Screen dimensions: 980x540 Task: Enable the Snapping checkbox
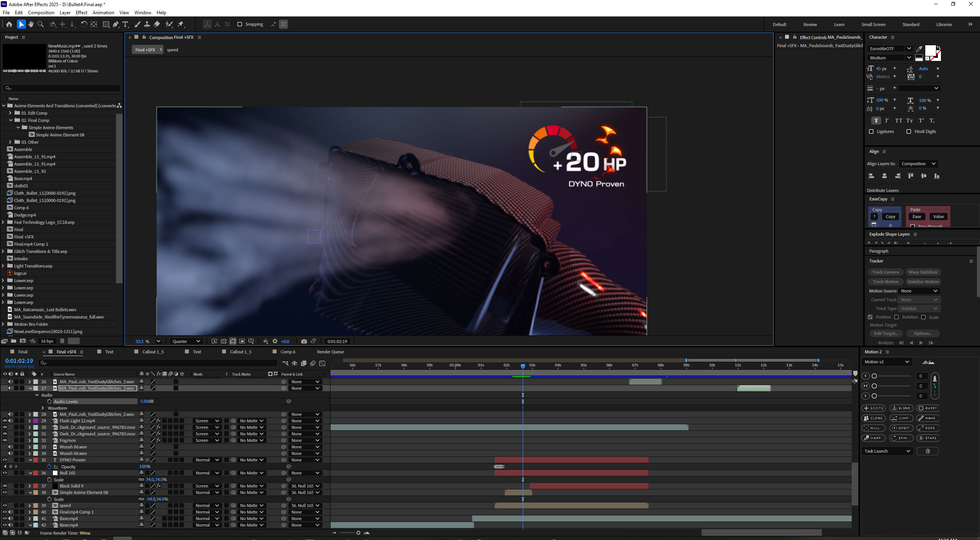coord(240,24)
